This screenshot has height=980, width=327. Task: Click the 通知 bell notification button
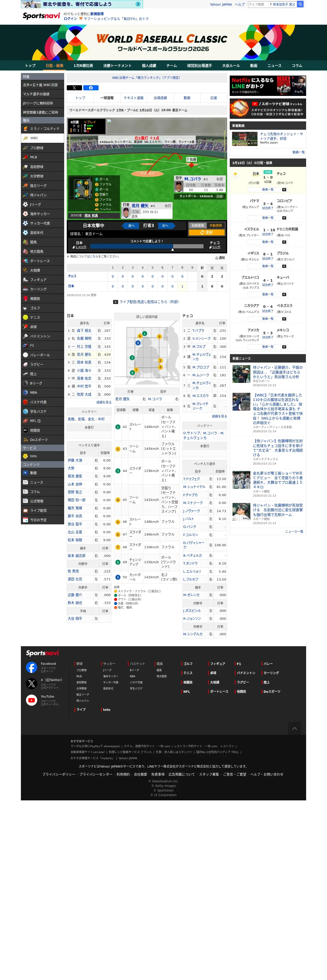pos(219,258)
